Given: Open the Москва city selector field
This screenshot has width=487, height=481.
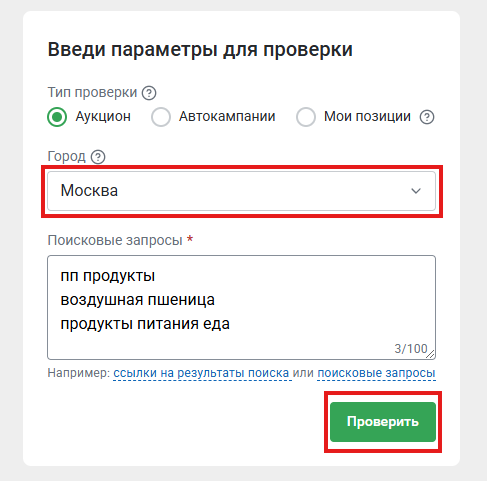Looking at the screenshot, I should click(x=241, y=191).
